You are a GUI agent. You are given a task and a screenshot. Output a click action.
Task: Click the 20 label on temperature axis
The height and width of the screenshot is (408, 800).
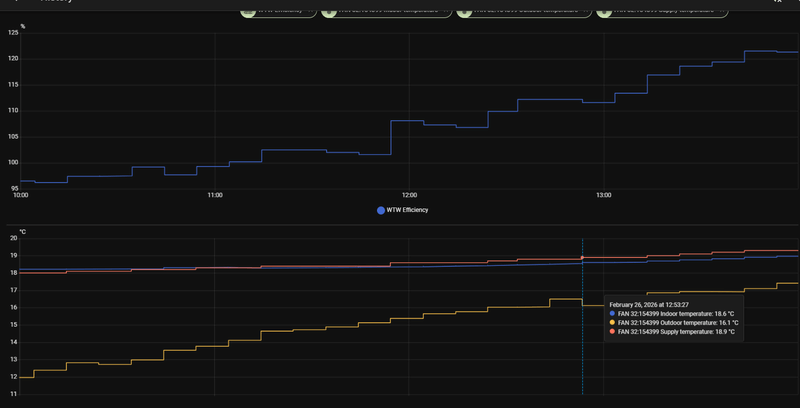(x=14, y=238)
